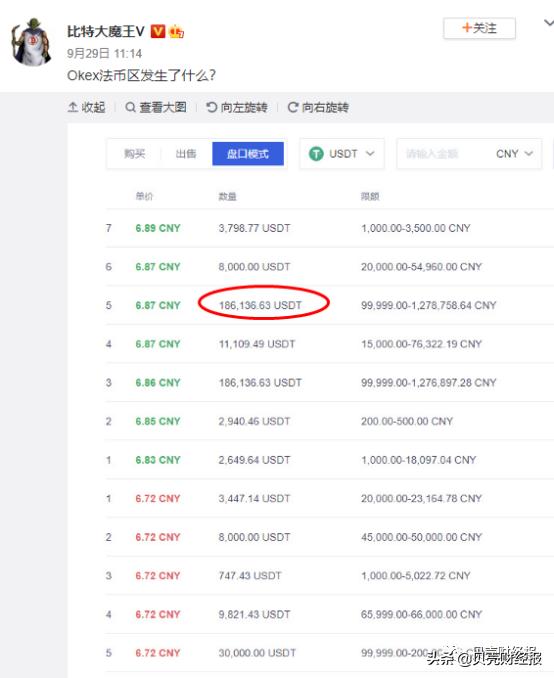This screenshot has height=678, width=554.
Task: Focus the amount input field
Action: pos(441,154)
